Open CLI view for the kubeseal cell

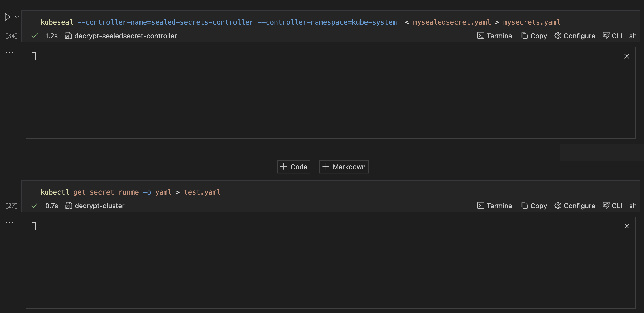pos(613,36)
